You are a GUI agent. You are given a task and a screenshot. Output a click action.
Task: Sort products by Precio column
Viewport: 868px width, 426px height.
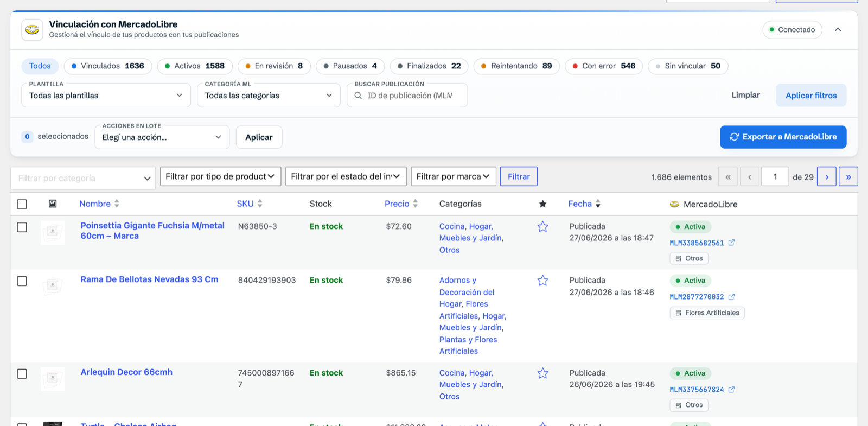tap(401, 204)
